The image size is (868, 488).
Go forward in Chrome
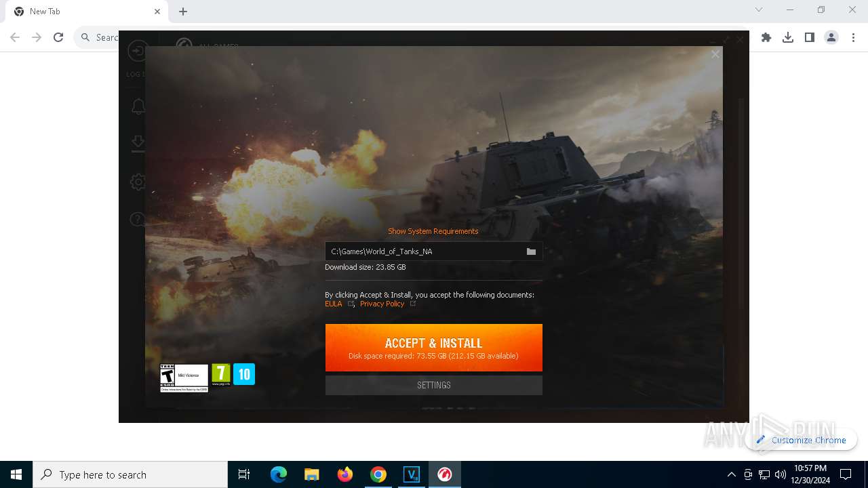37,37
